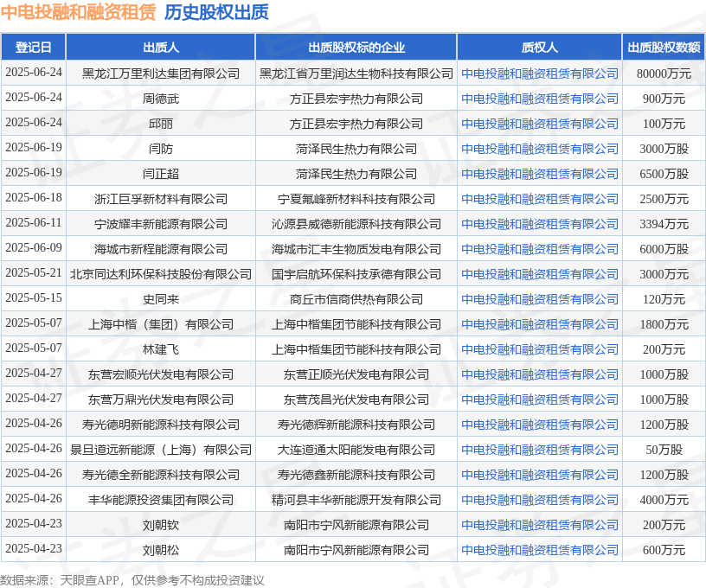Click the amount 120万元
Image resolution: width=706 pixels, height=588 pixels.
coord(664,299)
